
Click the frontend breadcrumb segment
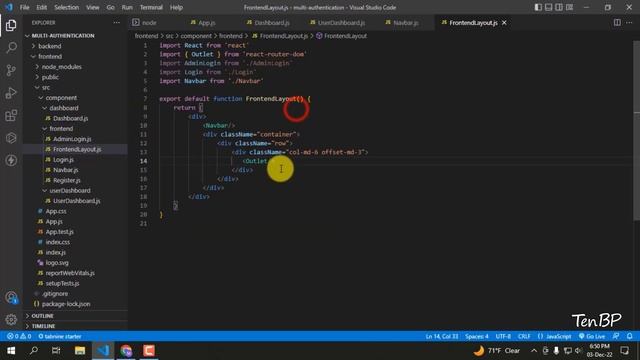click(146, 36)
